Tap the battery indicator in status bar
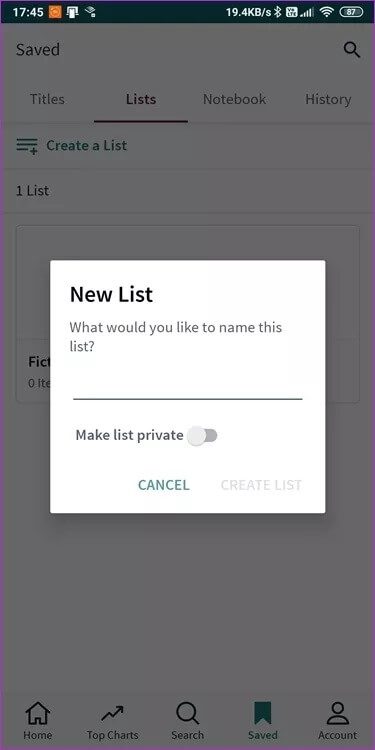 coord(351,12)
